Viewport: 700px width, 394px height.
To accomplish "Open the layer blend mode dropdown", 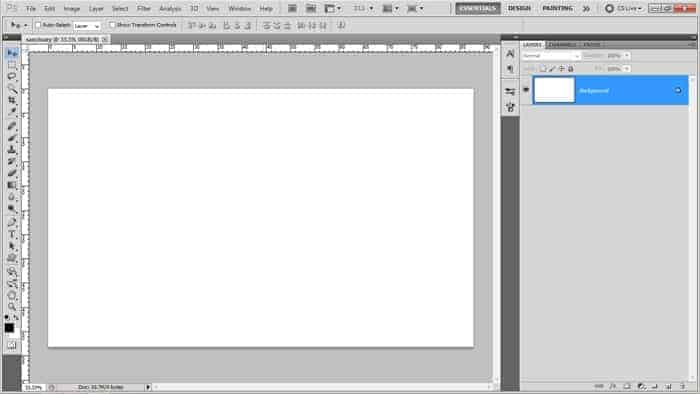I will (x=551, y=56).
